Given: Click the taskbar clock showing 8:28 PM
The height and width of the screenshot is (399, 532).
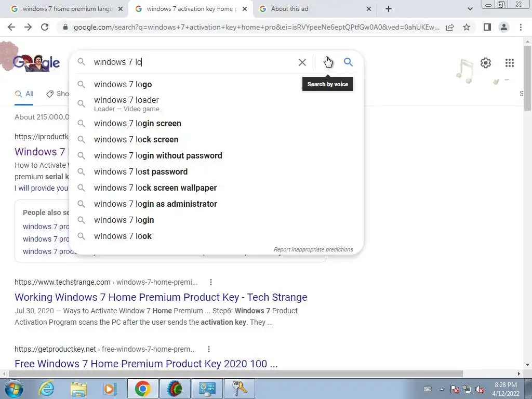Looking at the screenshot, I should click(x=506, y=389).
